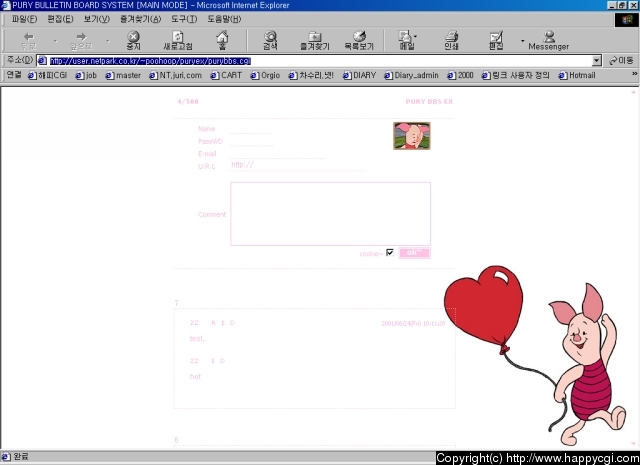This screenshot has width=640, height=465.
Task: Open the Hotmail links bar shortcut
Action: pyautogui.click(x=577, y=75)
